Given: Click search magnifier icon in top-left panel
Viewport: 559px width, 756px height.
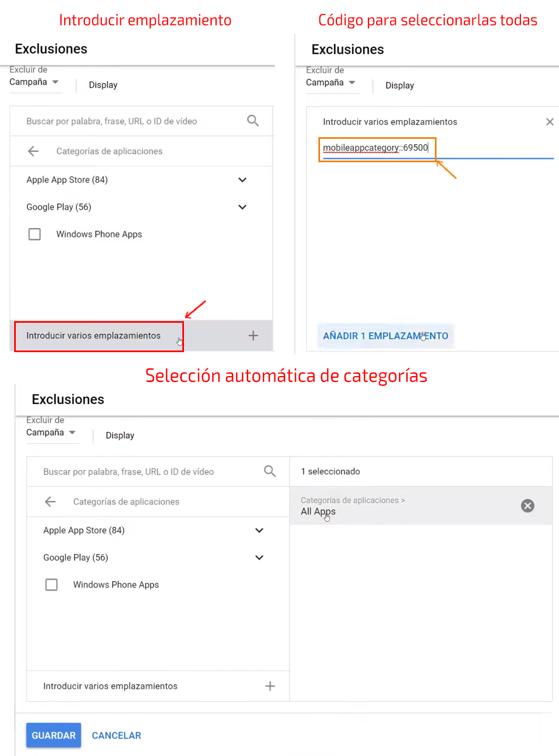Looking at the screenshot, I should 253,121.
